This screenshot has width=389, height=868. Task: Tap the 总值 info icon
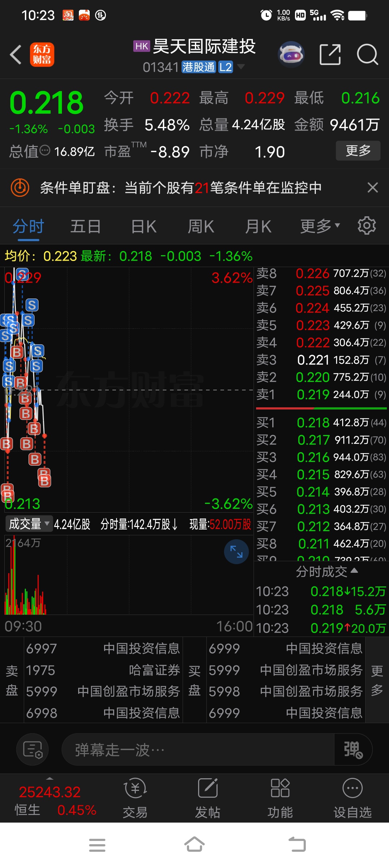45,150
